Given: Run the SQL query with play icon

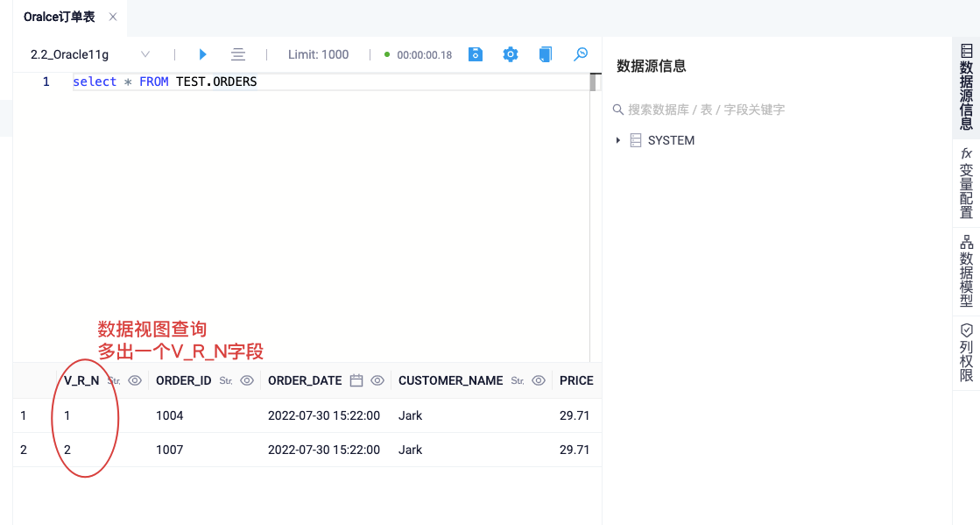Looking at the screenshot, I should [202, 54].
